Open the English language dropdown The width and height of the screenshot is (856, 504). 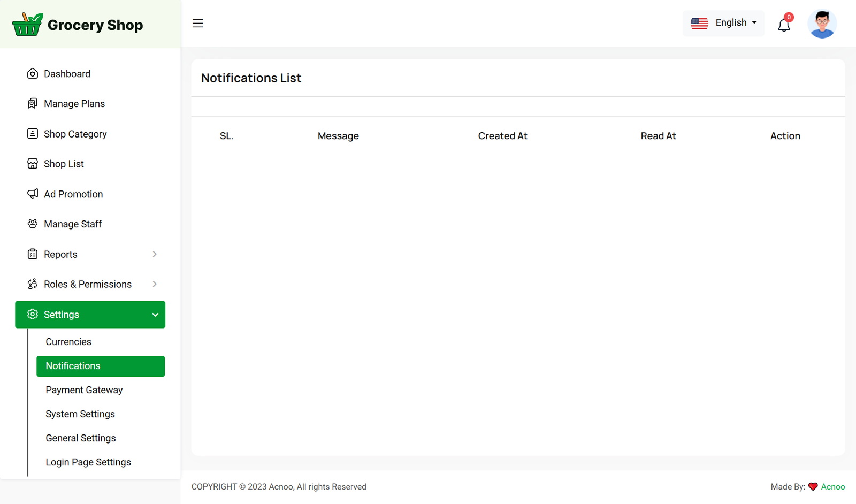click(x=736, y=23)
